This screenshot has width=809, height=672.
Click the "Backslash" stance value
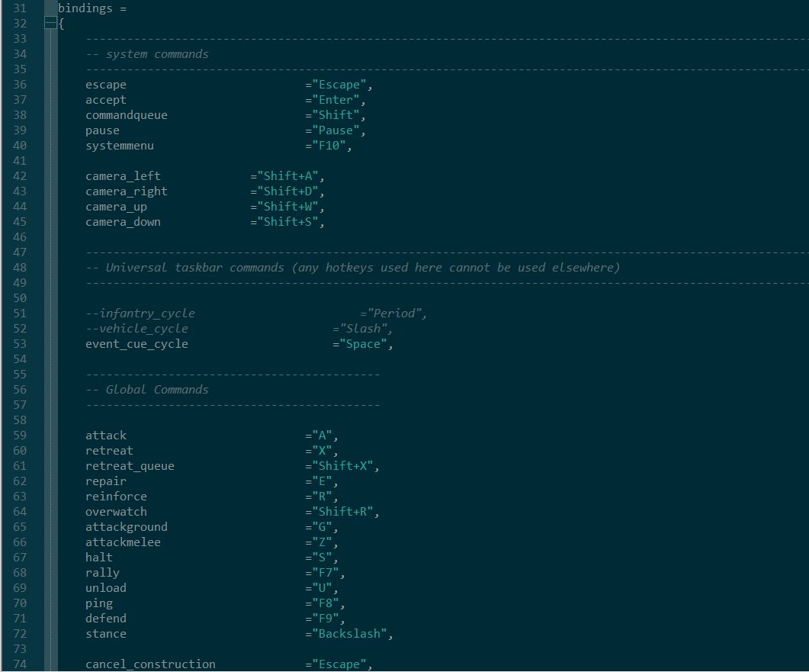click(x=349, y=634)
